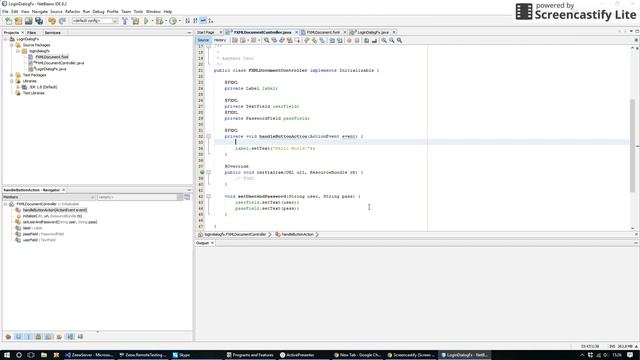
Task: Click the Undo toolbar icon
Action: pos(52,21)
